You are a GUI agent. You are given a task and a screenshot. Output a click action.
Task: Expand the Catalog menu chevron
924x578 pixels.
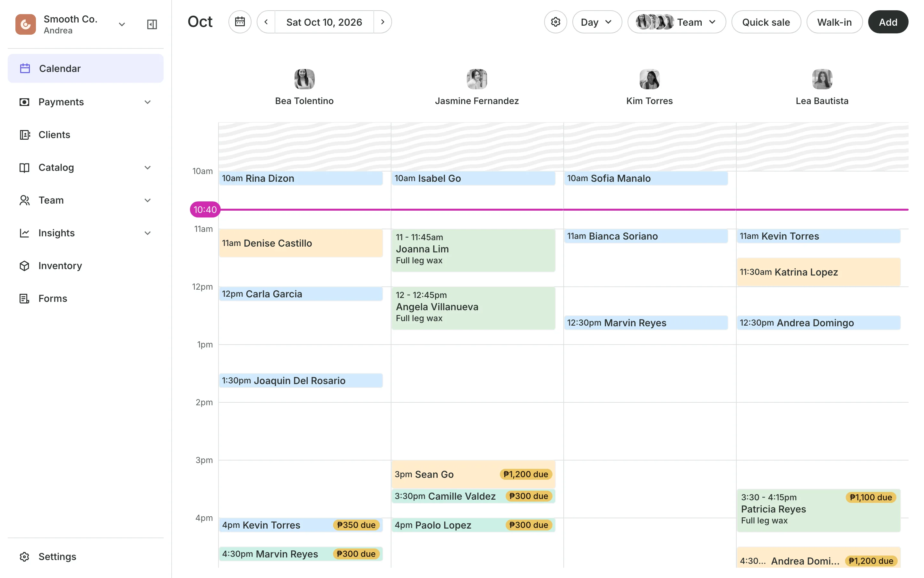[x=148, y=168]
